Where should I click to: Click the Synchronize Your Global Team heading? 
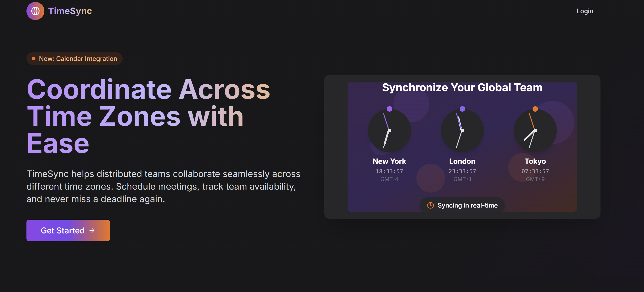(x=462, y=88)
